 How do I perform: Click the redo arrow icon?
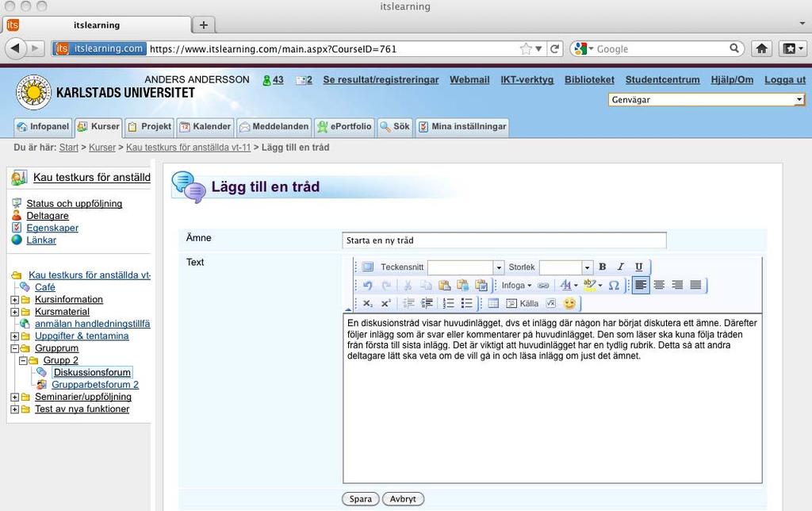point(386,285)
